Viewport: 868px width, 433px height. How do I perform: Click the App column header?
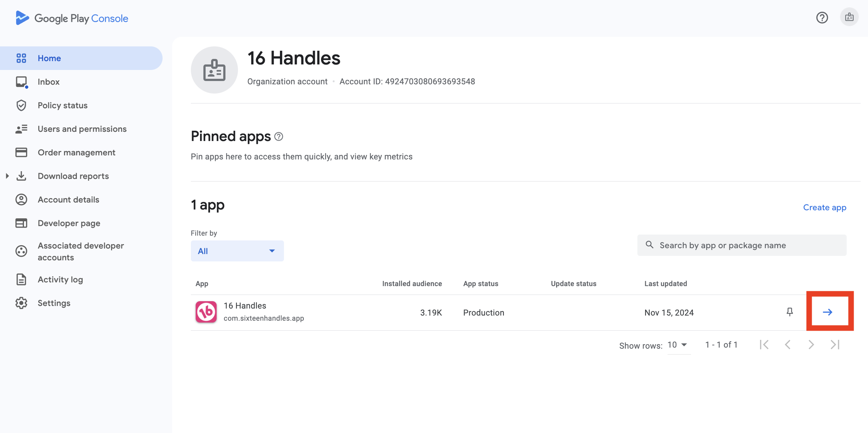pos(202,284)
